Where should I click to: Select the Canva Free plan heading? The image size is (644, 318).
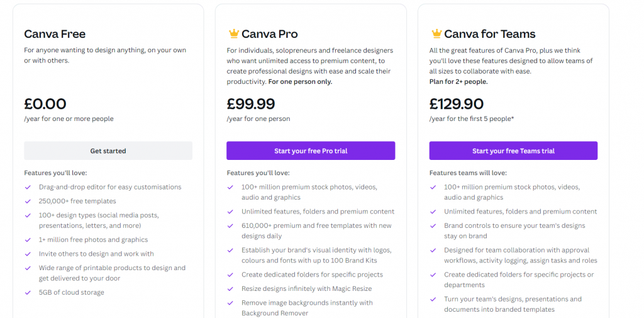point(55,34)
